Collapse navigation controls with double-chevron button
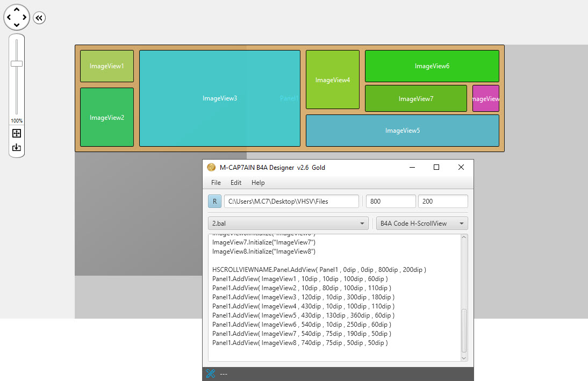Viewport: 588px width, 381px height. click(x=39, y=18)
